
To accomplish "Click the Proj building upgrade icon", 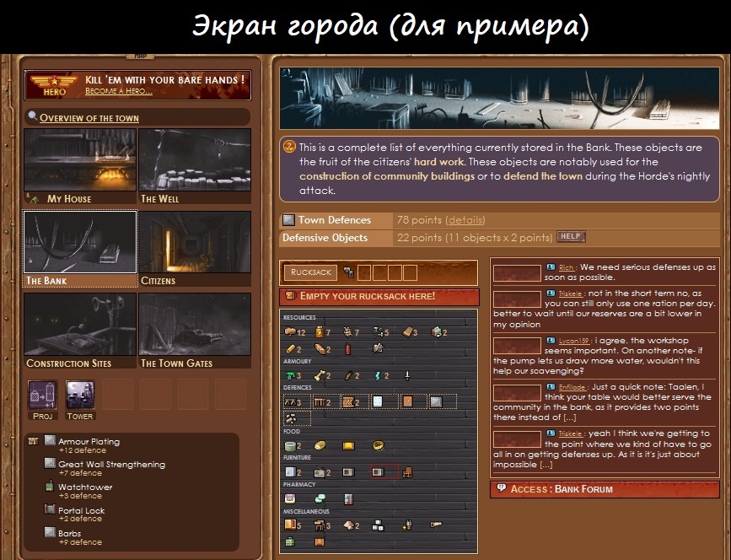I will coord(42,395).
